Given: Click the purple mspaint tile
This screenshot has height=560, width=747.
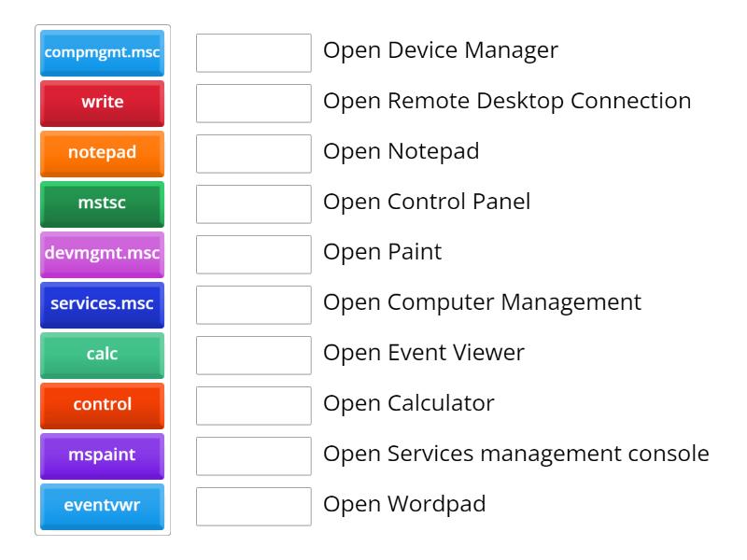Looking at the screenshot, I should click(103, 455).
